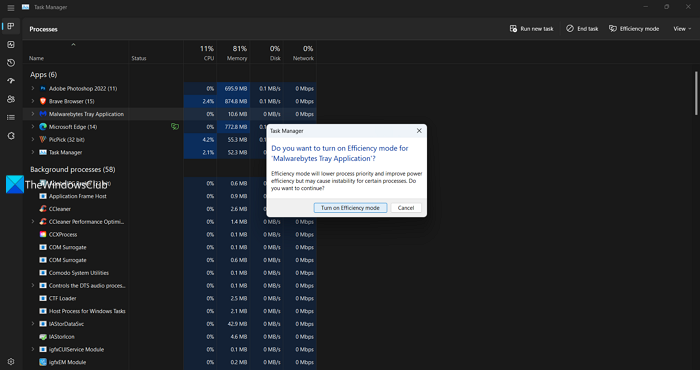Expand the Adobe Photoshop 2022 group
Image resolution: width=700 pixels, height=370 pixels.
point(33,88)
